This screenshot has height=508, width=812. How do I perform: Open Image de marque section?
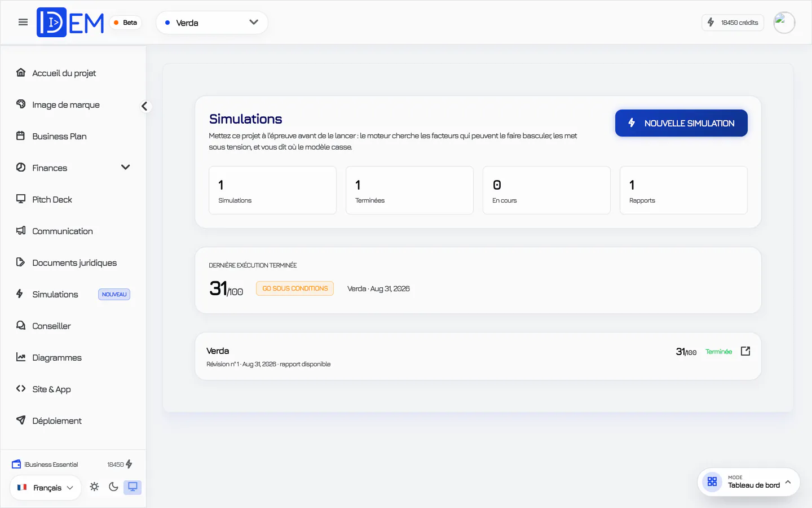tap(66, 104)
